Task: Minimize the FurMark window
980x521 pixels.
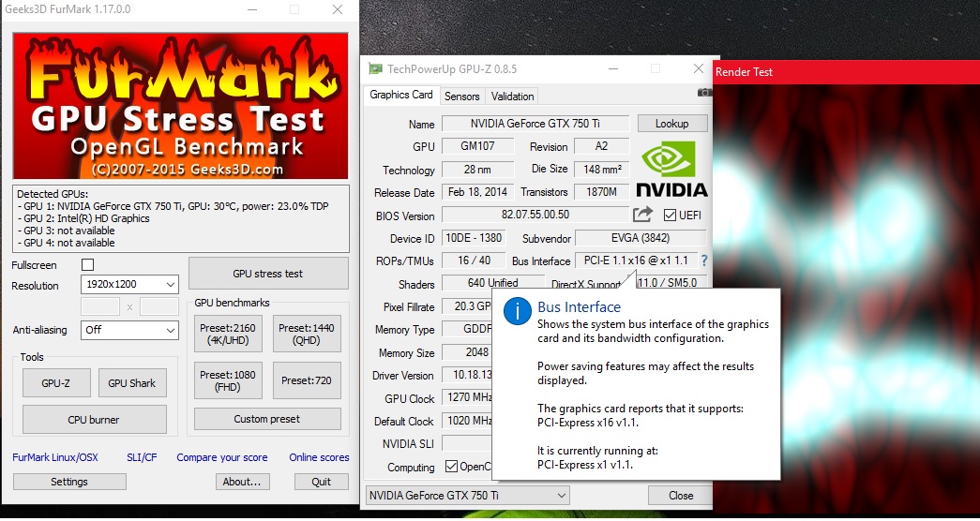Action: coord(252,9)
